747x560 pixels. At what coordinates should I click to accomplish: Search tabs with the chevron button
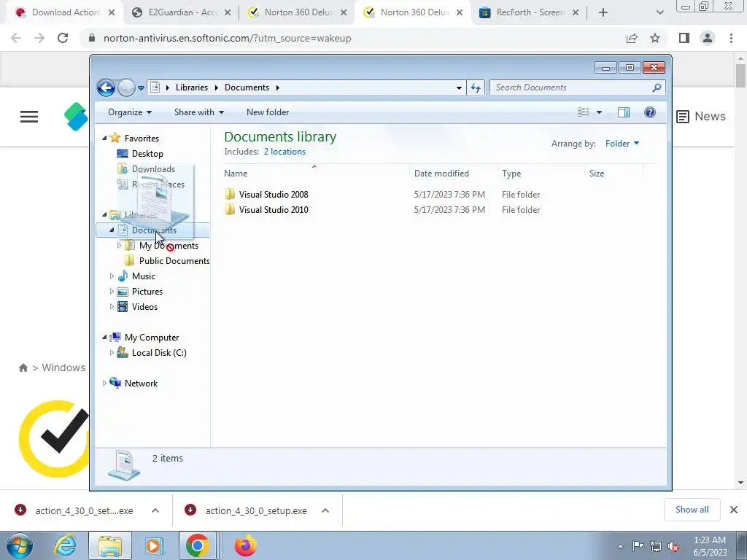pos(659,13)
